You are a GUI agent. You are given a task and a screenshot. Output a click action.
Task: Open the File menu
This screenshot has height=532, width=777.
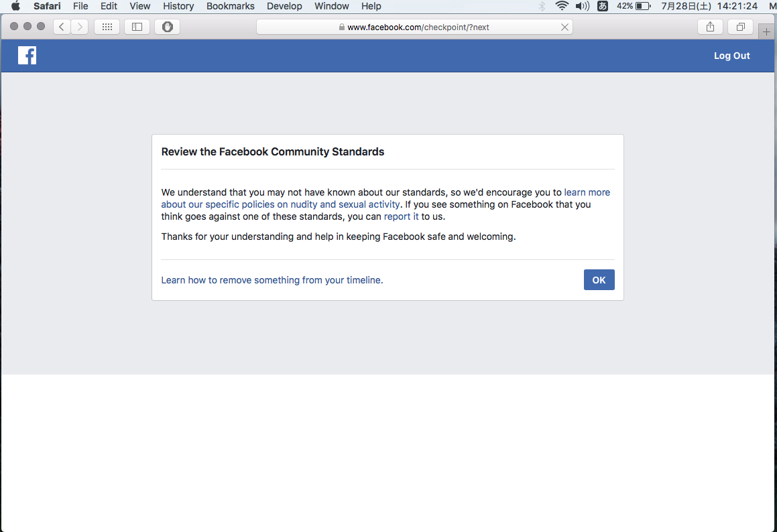pos(80,6)
